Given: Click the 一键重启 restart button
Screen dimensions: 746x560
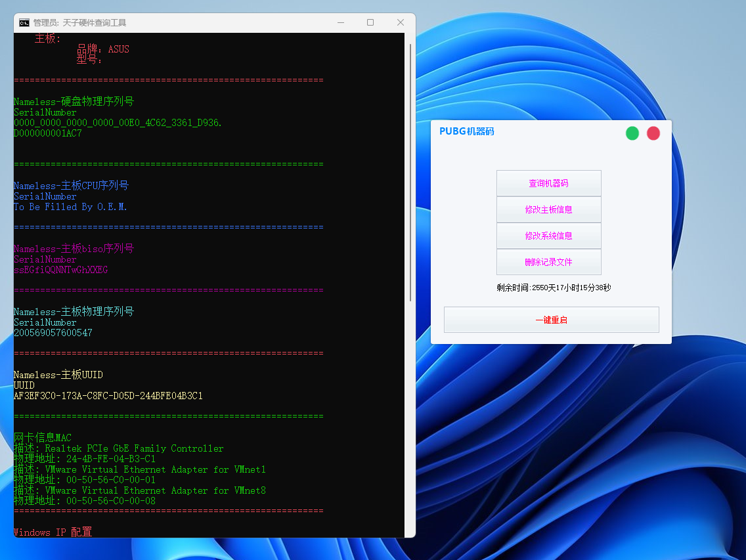Looking at the screenshot, I should 551,320.
